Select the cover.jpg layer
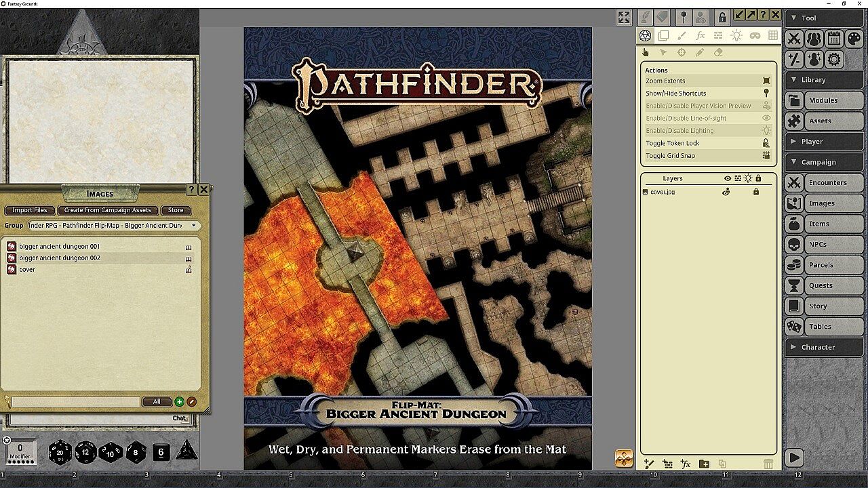The height and width of the screenshot is (488, 868). pyautogui.click(x=663, y=192)
